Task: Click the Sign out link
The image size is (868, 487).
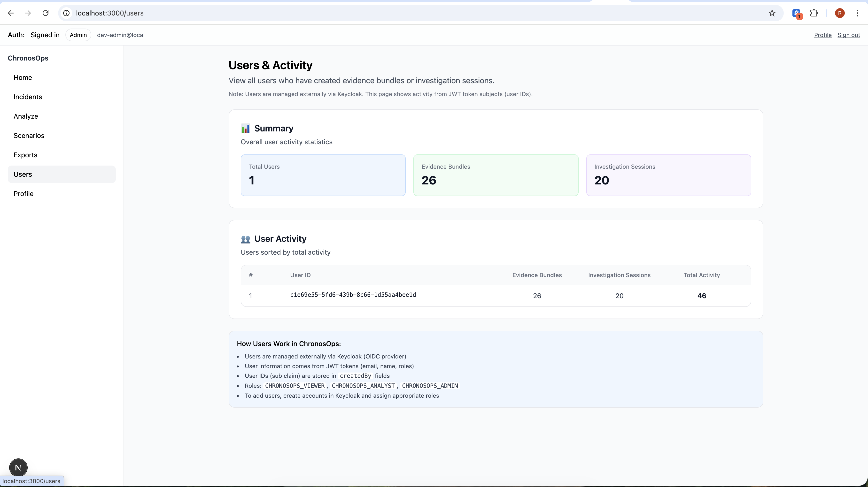Action: pos(848,35)
